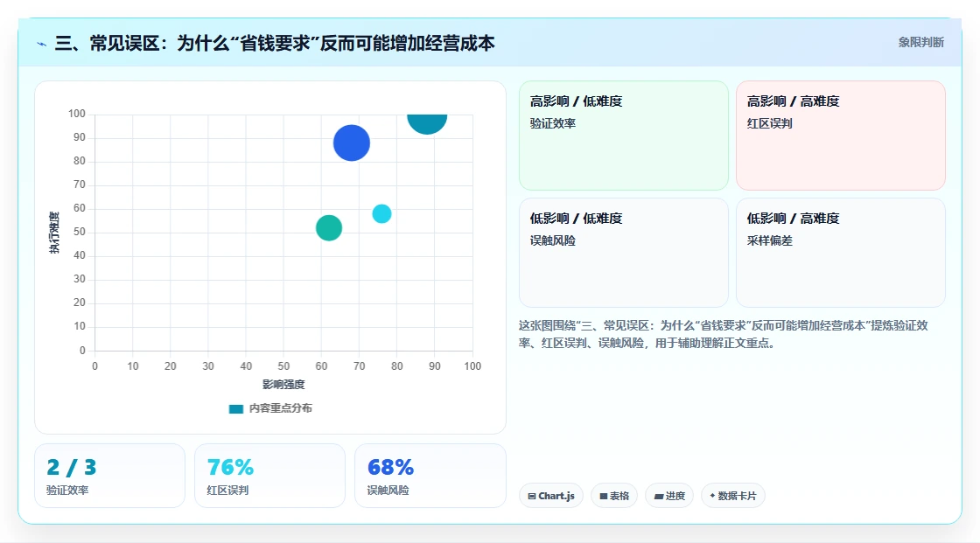Select the 76% 红区误判 stat card
Viewport: 980px width, 543px height.
point(270,476)
